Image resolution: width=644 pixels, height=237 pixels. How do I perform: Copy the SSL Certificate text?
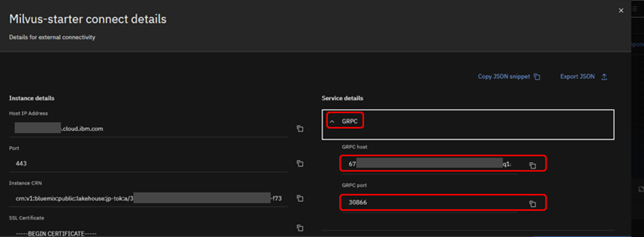(300, 228)
